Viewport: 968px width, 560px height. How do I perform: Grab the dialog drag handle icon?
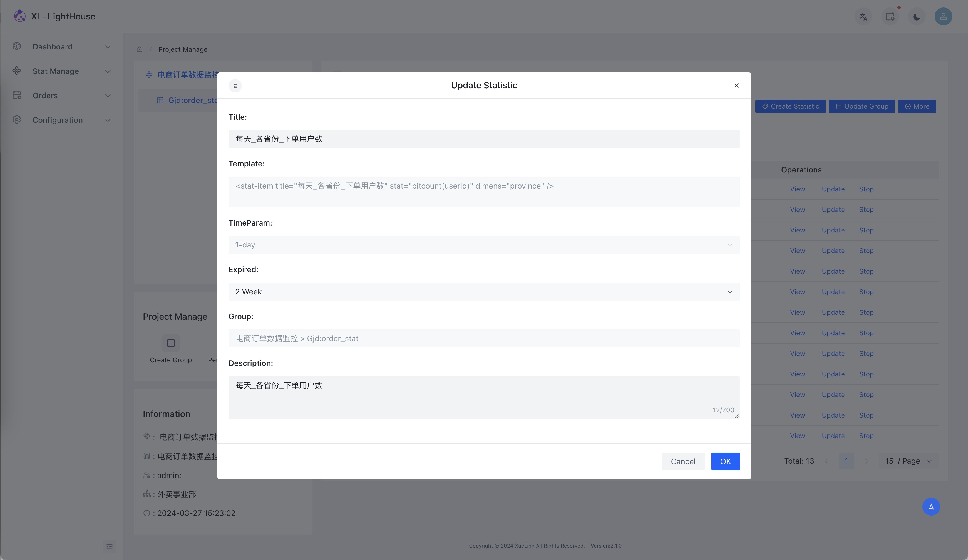click(235, 86)
